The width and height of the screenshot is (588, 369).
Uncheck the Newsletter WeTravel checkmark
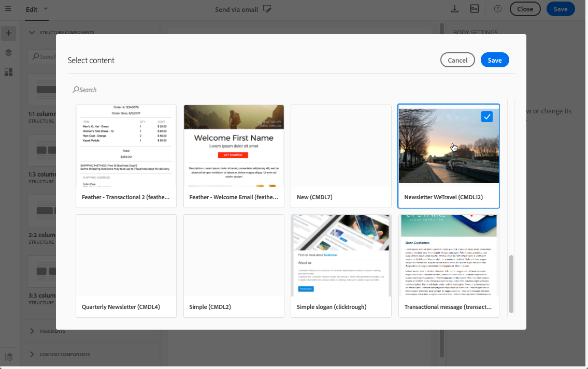point(487,117)
